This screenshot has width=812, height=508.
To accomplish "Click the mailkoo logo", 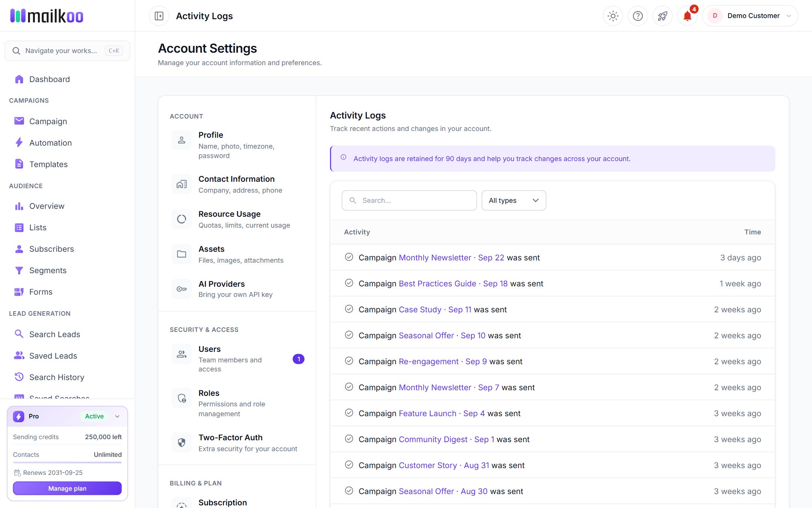I will coord(47,16).
